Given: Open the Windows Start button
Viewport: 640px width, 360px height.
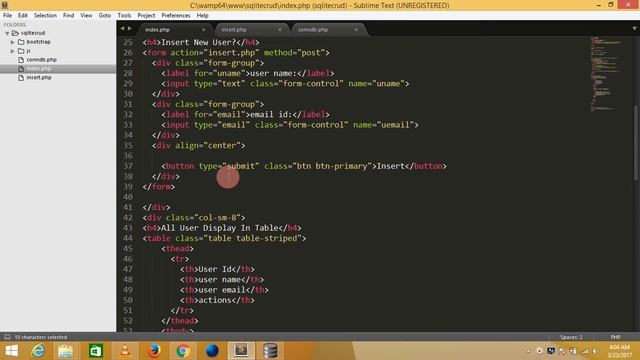Looking at the screenshot, I should tap(11, 351).
